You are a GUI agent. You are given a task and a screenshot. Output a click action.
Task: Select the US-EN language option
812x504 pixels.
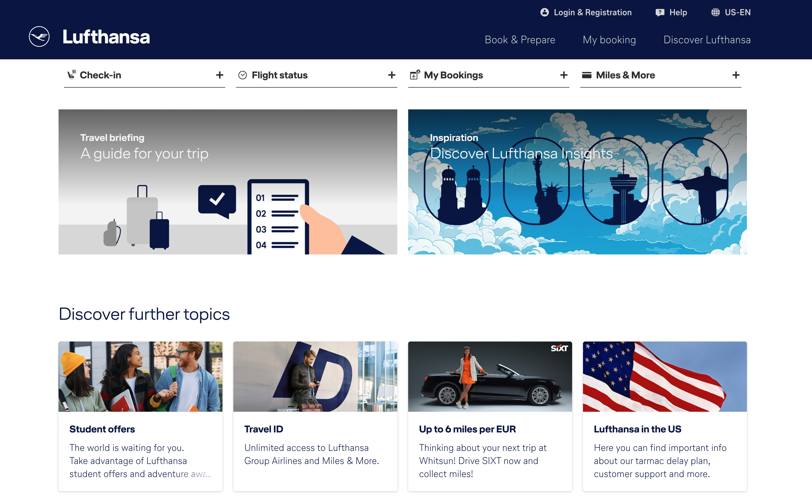click(737, 13)
